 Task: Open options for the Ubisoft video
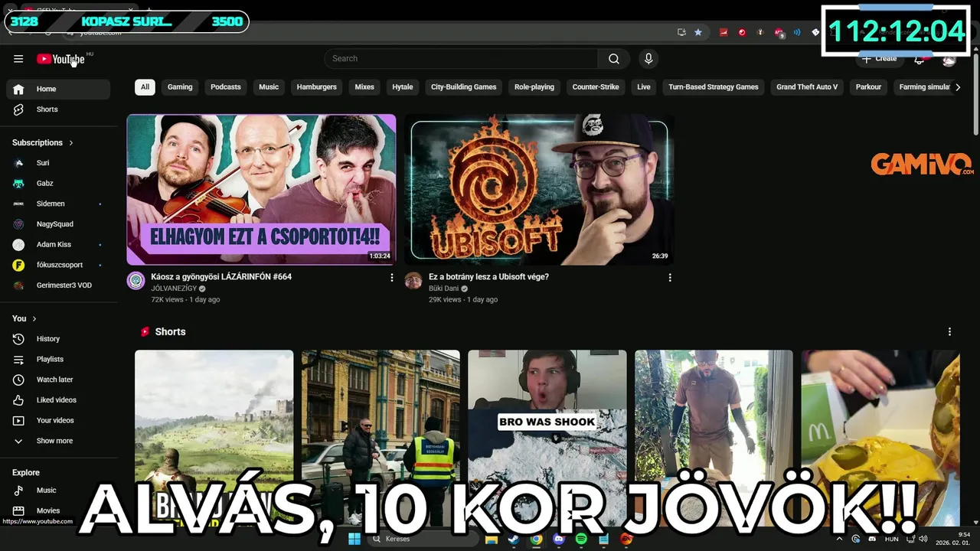tap(670, 278)
